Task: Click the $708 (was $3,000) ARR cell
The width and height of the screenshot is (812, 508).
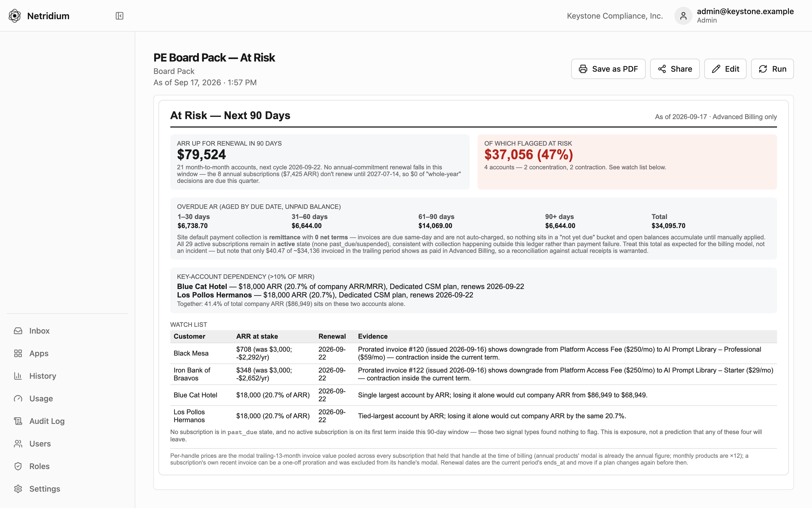Action: [264, 353]
